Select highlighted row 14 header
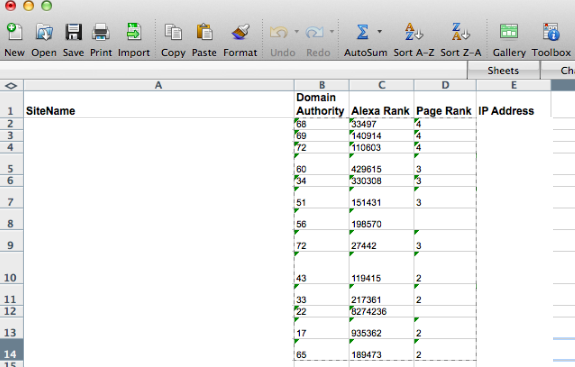Image resolution: width=575 pixels, height=367 pixels. (x=11, y=349)
